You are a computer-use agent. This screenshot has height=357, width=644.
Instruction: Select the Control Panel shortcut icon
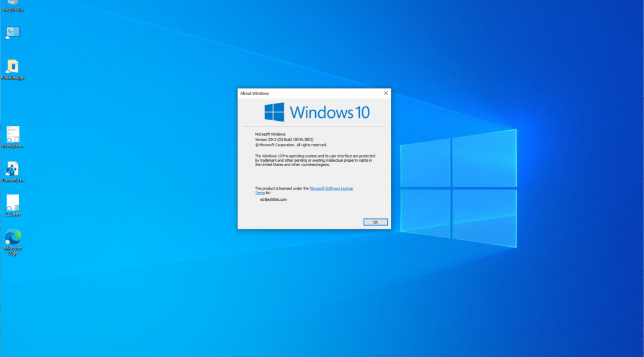coord(13,32)
